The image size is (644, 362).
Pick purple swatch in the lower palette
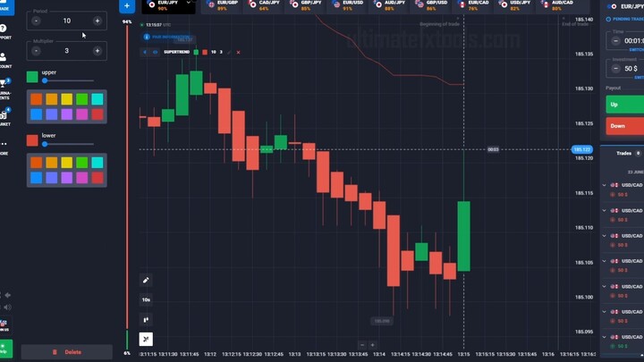66,178
